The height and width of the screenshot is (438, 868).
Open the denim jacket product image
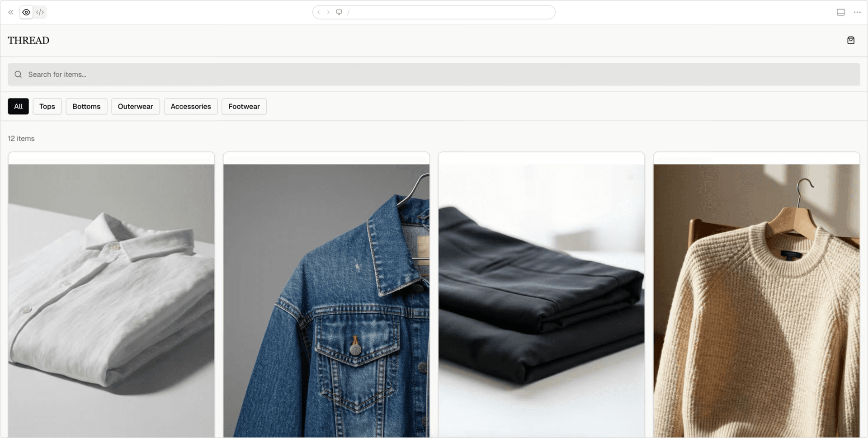click(x=326, y=298)
